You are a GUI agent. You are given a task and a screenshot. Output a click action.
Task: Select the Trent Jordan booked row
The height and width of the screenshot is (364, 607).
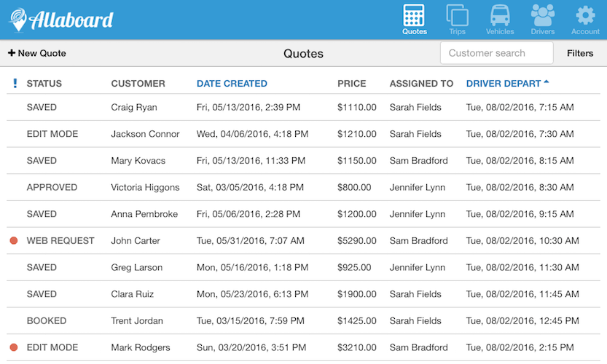136,321
